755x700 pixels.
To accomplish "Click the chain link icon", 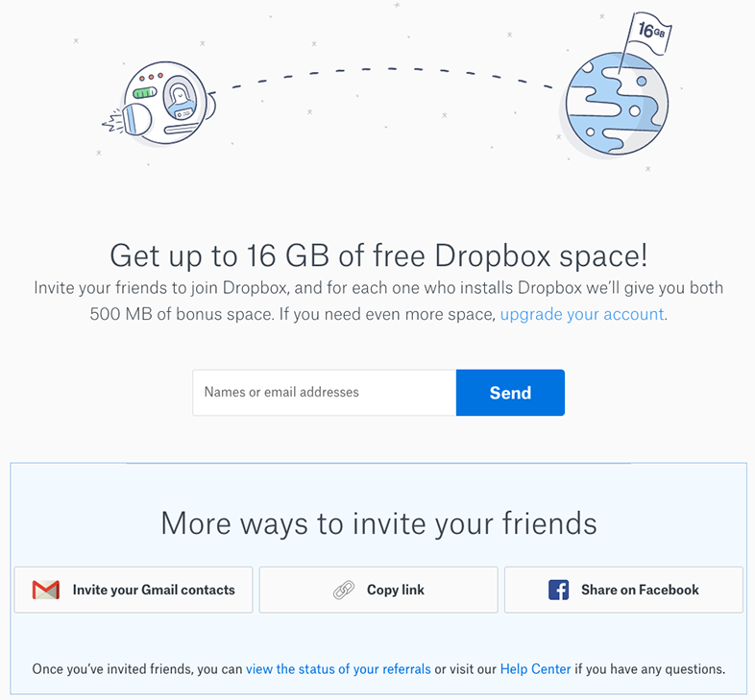I will point(344,590).
